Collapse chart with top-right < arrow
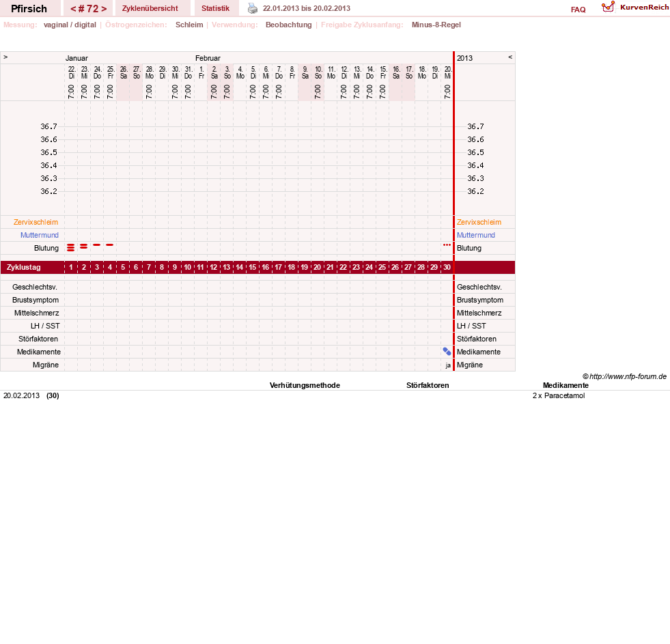Image resolution: width=670 pixels, height=644 pixels. (x=510, y=57)
